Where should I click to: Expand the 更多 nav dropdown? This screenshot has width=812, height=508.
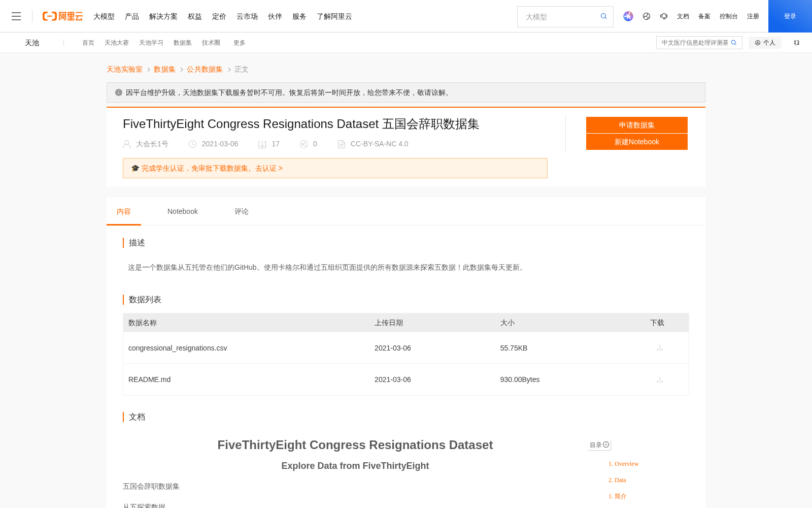click(x=240, y=43)
